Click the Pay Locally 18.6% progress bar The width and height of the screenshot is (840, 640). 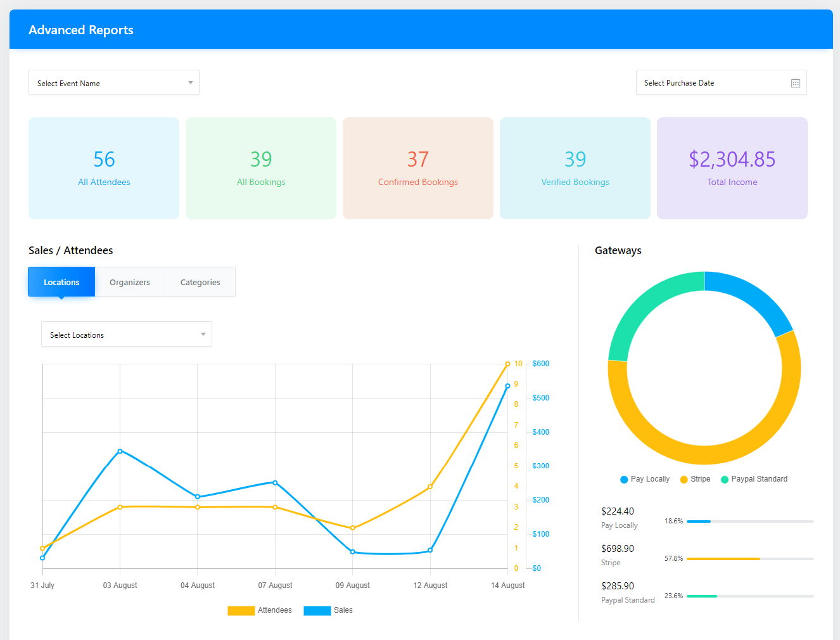[x=750, y=522]
